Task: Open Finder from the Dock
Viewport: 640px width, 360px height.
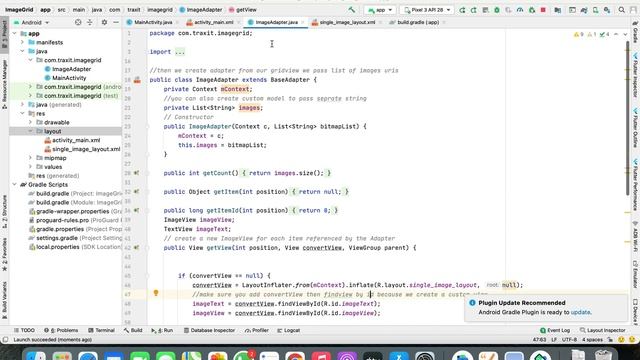Action: click(x=36, y=356)
